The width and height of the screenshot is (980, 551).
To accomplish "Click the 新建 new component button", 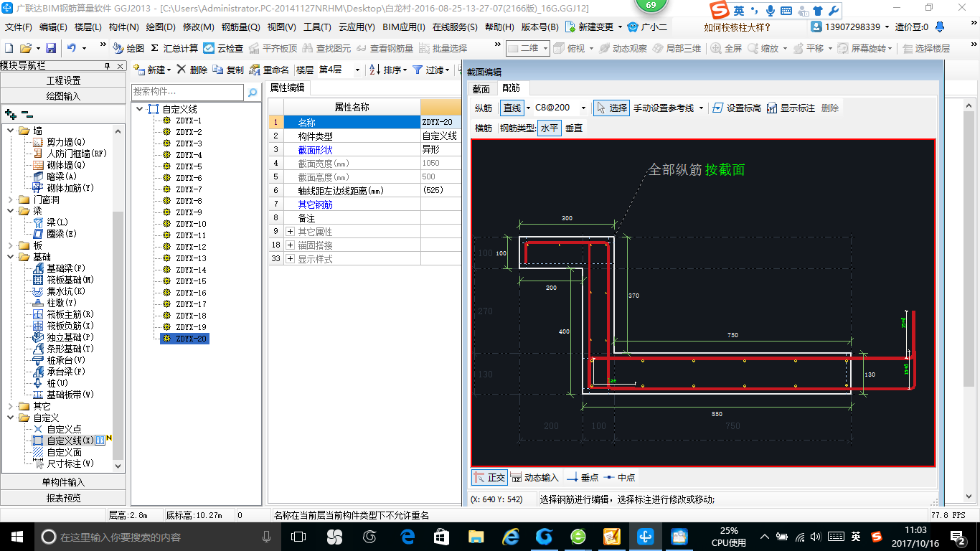I will pyautogui.click(x=151, y=70).
